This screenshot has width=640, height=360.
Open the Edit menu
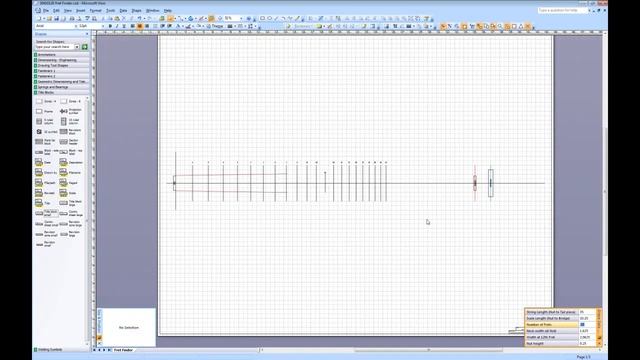click(56, 10)
